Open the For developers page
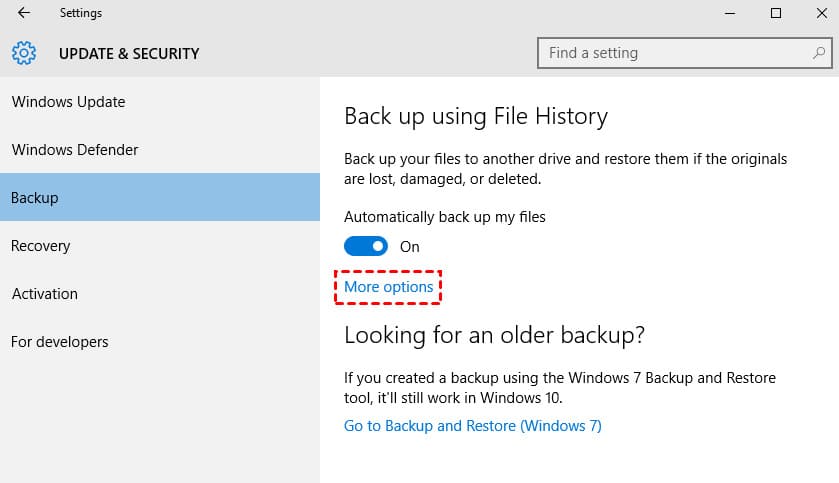The image size is (839, 483). tap(59, 342)
